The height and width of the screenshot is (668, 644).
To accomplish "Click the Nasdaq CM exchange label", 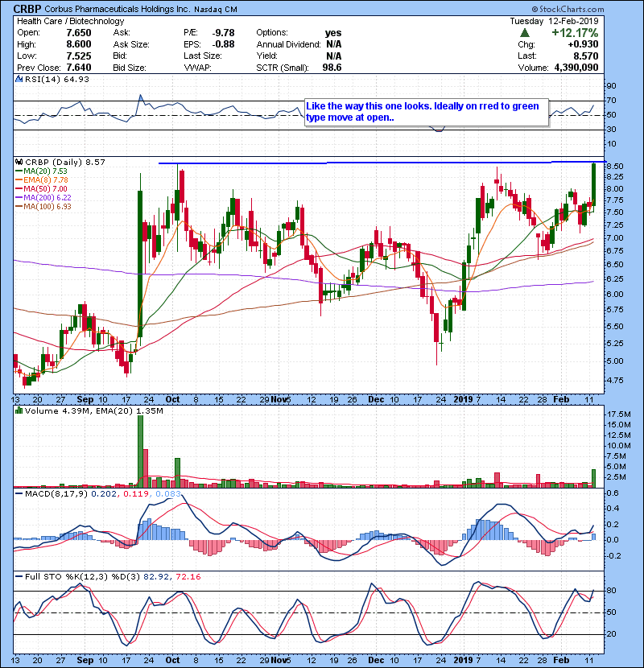I will click(216, 10).
